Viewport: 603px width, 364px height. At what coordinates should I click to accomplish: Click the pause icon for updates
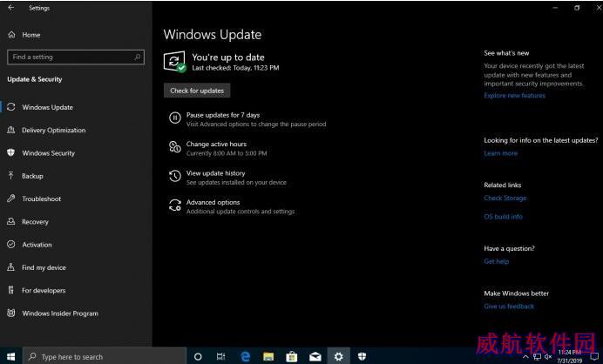(174, 118)
